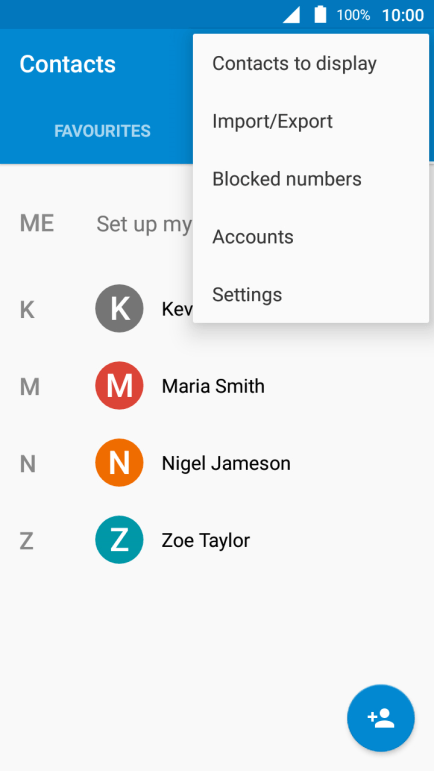This screenshot has height=771, width=434.
Task: Tap the signal strength icon
Action: (291, 15)
